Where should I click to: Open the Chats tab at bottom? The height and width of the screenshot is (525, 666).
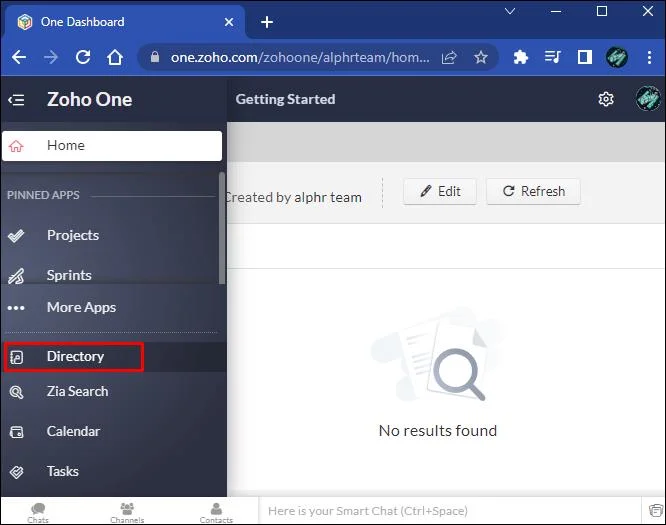pyautogui.click(x=38, y=512)
